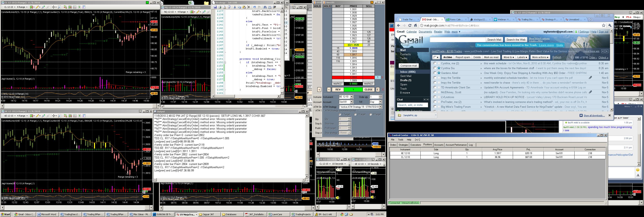
Task: Click the Find binoculars icon in code editor
Action: (x=265, y=7)
